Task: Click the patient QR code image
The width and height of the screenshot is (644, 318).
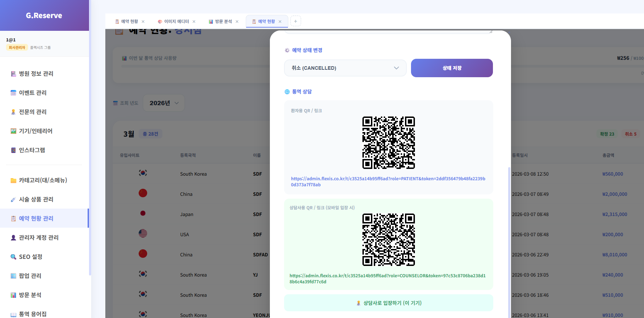Action: [x=388, y=143]
